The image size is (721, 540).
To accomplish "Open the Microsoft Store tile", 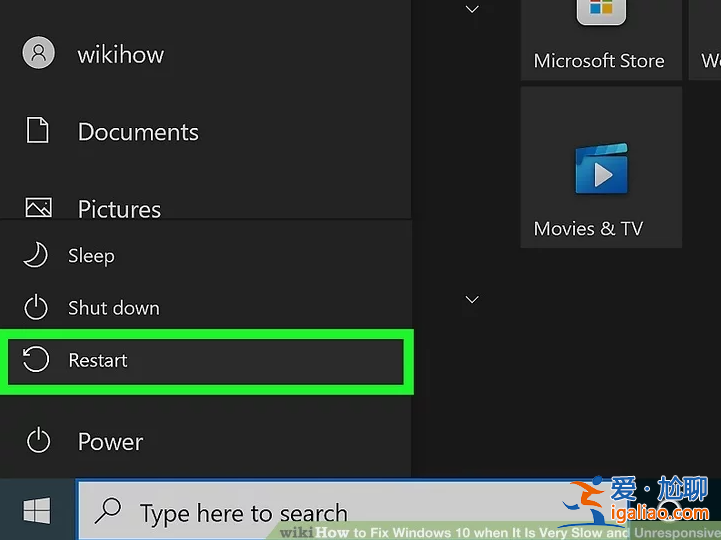I will point(601,40).
